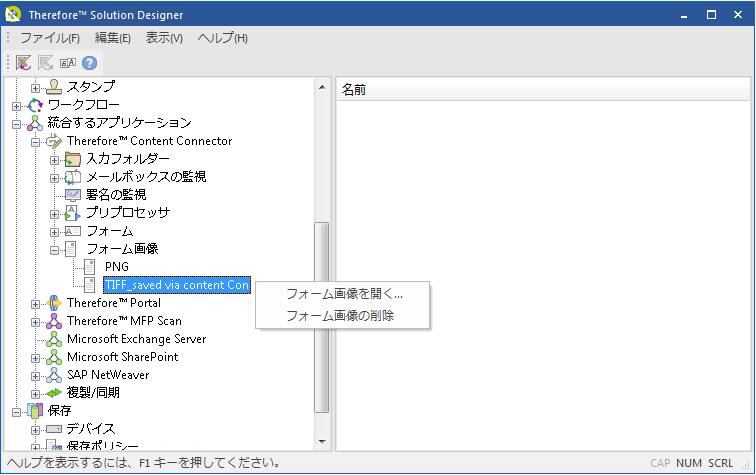The height and width of the screenshot is (475, 756).
Task: Click the Solution Designer title bar logo
Action: [x=13, y=14]
